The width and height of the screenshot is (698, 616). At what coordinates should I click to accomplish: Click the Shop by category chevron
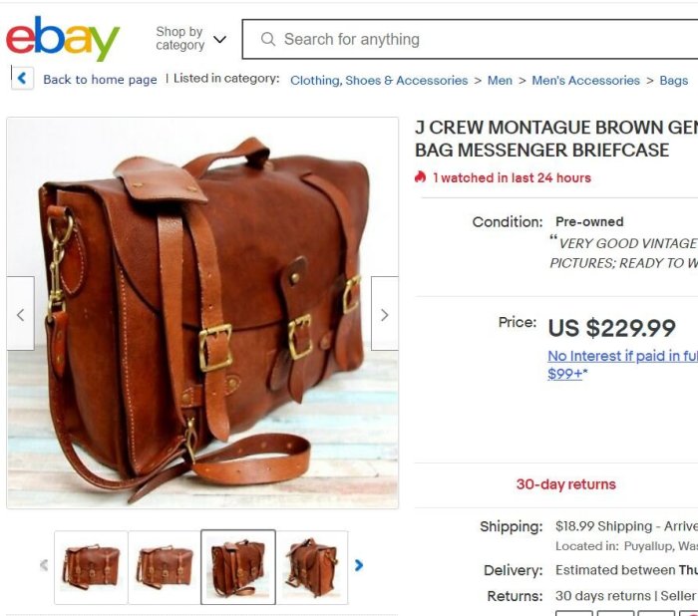pos(220,39)
